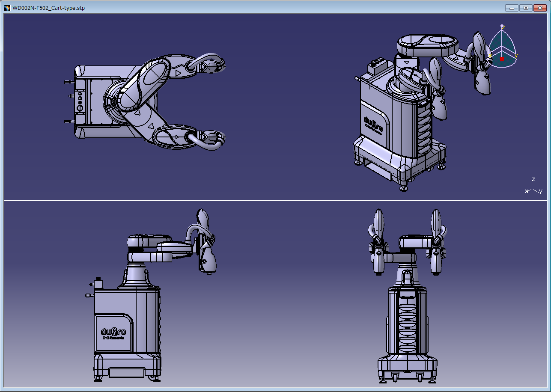The image size is (551, 392).
Task: Click the CATIA document icon in the title bar
Action: click(7, 8)
